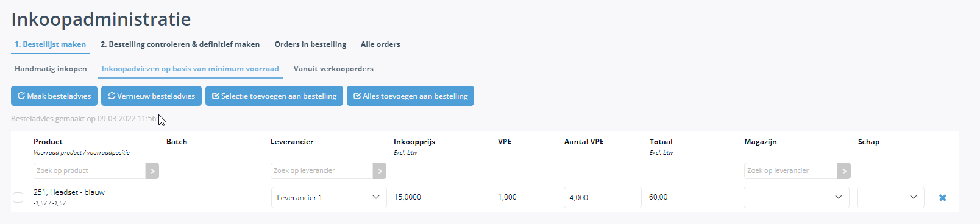
Task: Click the Leverancier search arrow icon
Action: (x=380, y=171)
